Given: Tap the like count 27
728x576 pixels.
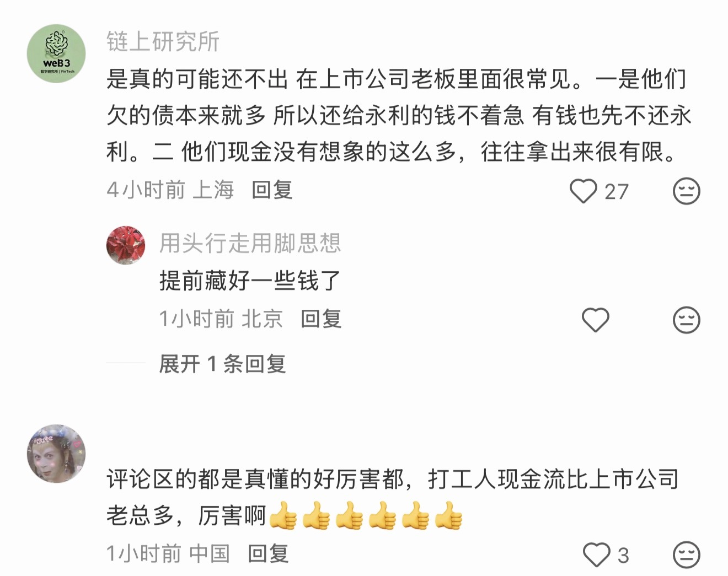Looking at the screenshot, I should point(617,192).
